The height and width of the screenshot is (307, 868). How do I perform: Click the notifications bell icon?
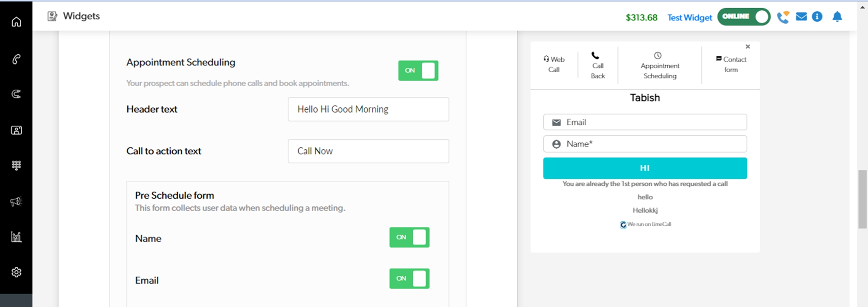tap(837, 17)
